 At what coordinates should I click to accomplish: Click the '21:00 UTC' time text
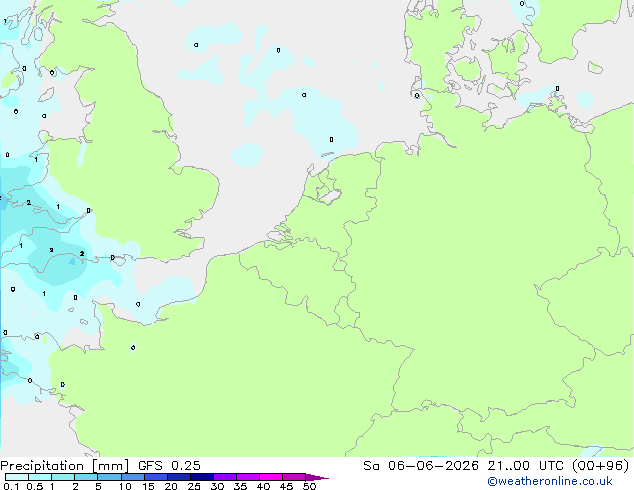[x=526, y=466]
